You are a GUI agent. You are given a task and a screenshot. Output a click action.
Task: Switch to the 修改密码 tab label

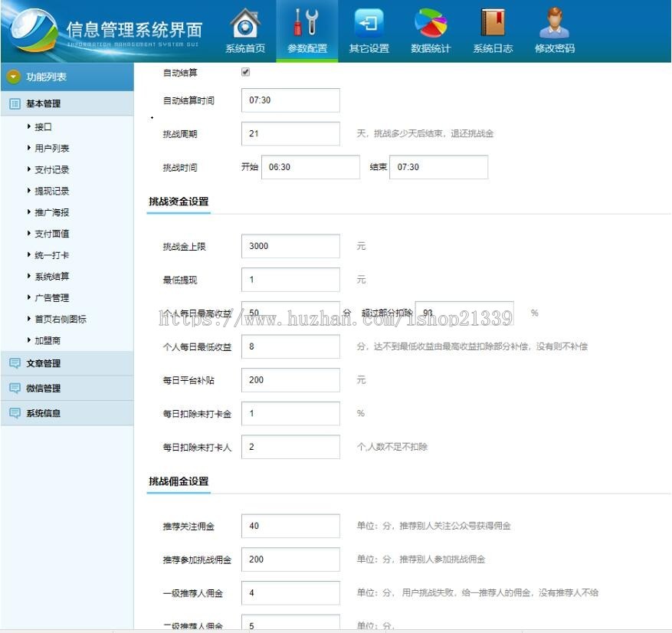[555, 48]
